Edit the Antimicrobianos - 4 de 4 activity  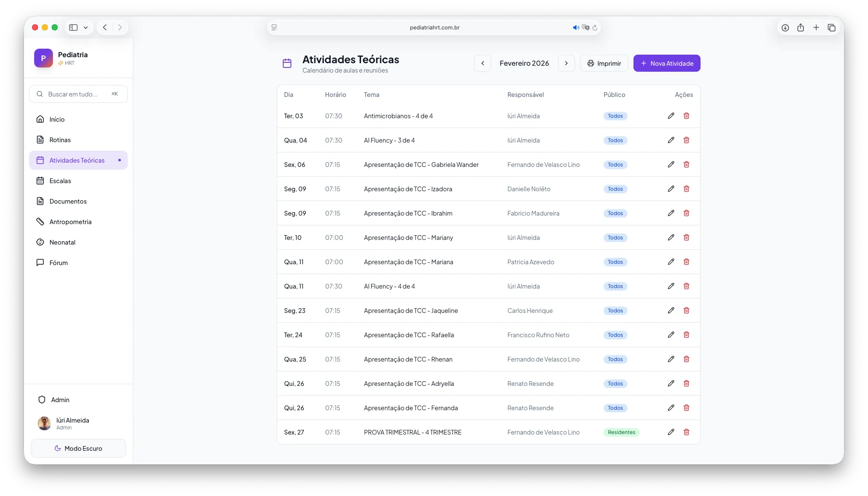(671, 116)
